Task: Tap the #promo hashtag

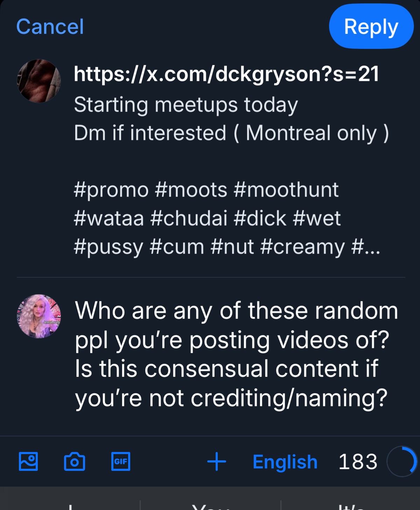Action: tap(111, 190)
